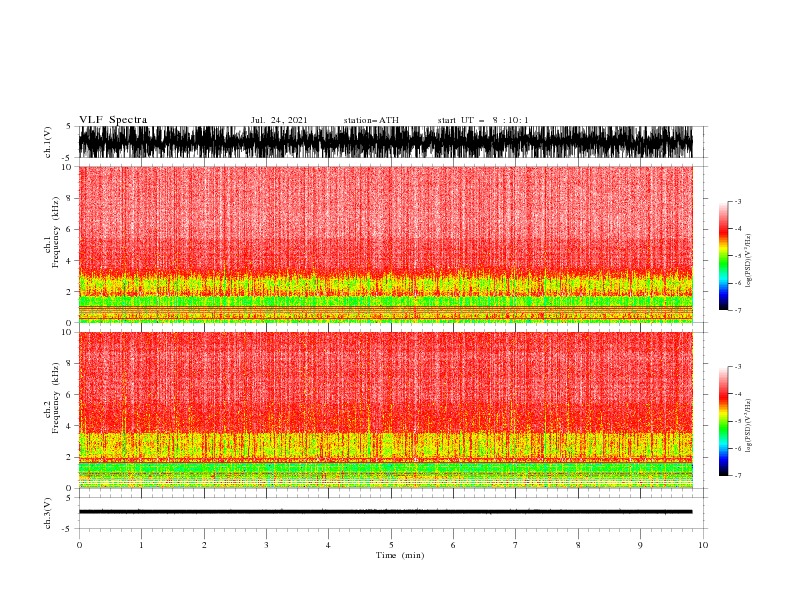Click the ch.1 spectrogram panel
Screen dimensions: 792x612
(x=386, y=244)
